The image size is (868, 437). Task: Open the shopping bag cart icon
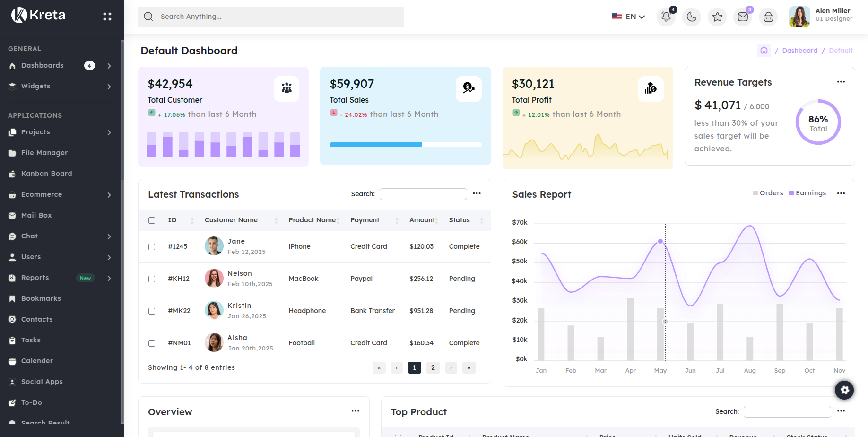tap(768, 17)
